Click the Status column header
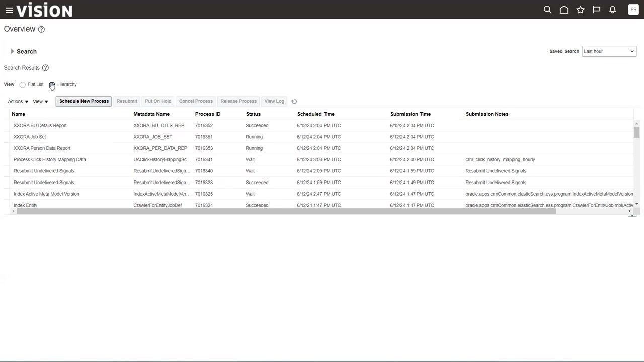Image resolution: width=644 pixels, height=362 pixels. point(253,114)
